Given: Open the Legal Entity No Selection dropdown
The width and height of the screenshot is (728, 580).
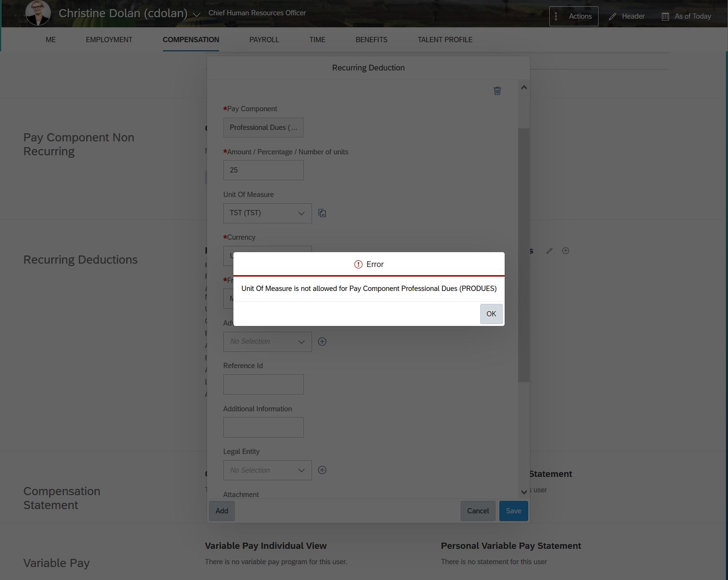Looking at the screenshot, I should tap(267, 470).
